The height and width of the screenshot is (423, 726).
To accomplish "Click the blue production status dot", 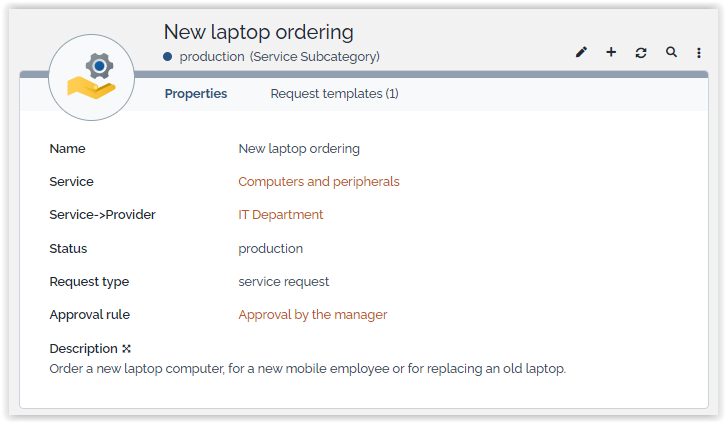I will tap(168, 57).
